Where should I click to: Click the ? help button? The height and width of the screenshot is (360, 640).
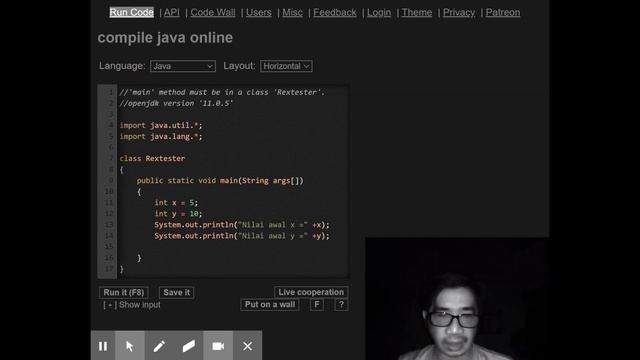341,304
